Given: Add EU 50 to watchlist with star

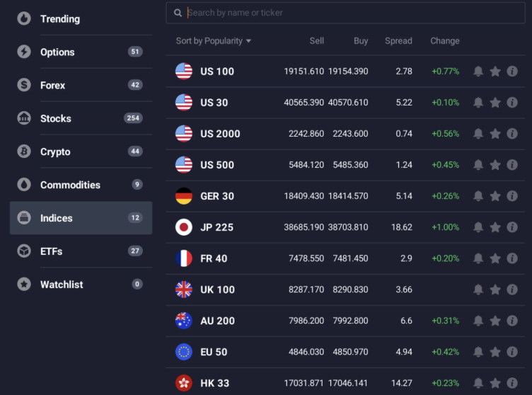Looking at the screenshot, I should pos(495,352).
